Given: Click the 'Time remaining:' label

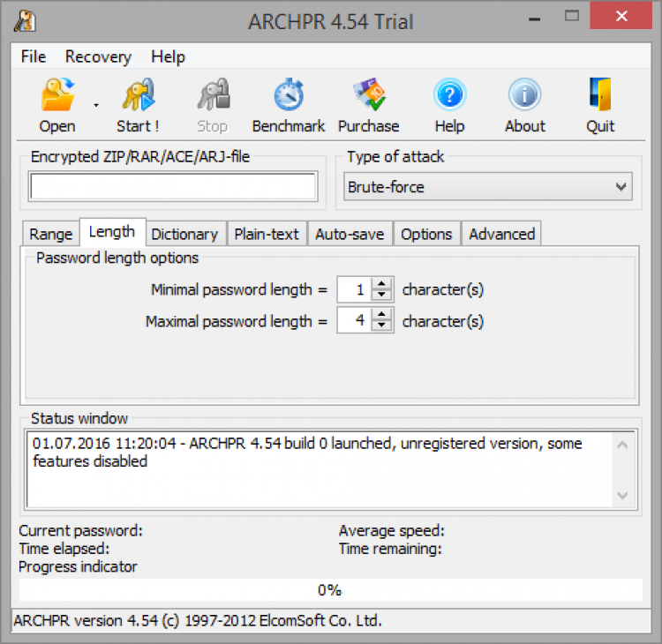Looking at the screenshot, I should (390, 549).
